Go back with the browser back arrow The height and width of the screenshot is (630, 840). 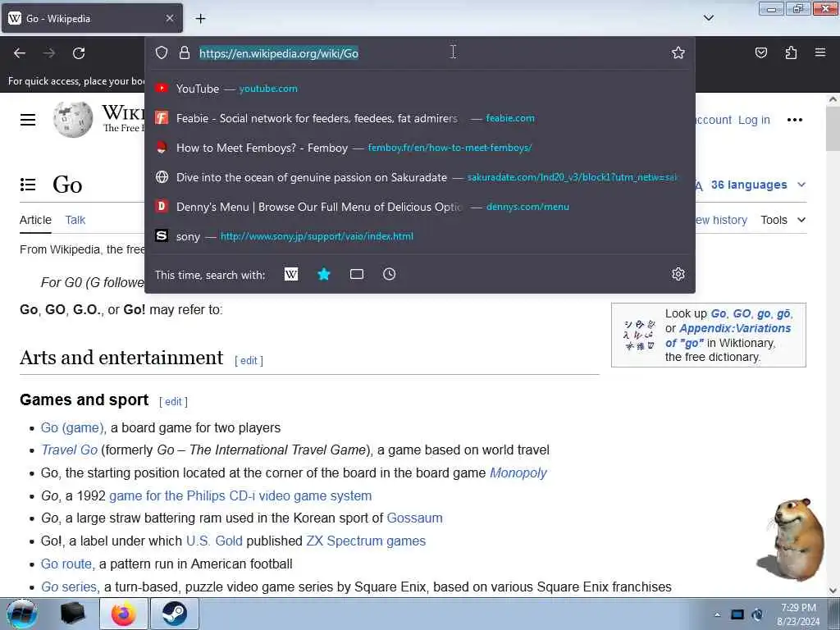[x=20, y=53]
